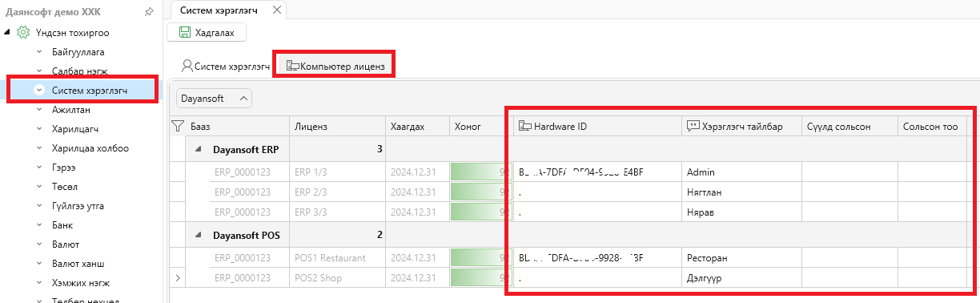Sort by the Хаагдах column header
980x303 pixels.
click(x=417, y=127)
